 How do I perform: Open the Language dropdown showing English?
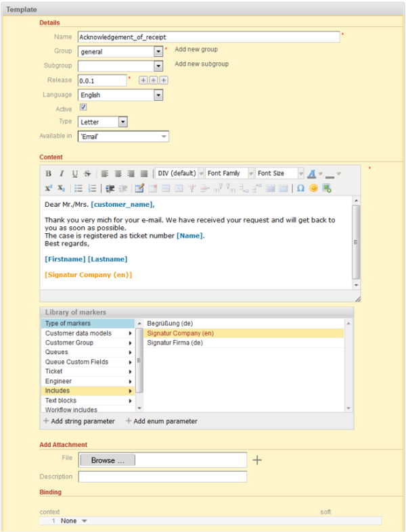pos(120,95)
